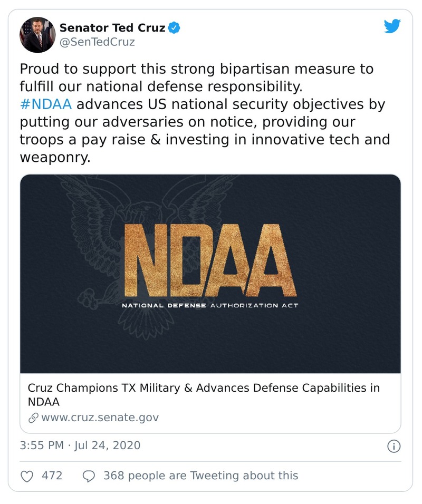Click the gold NDAA lettering in the card image
Image resolution: width=422 pixels, height=504 pixels.
point(209,259)
